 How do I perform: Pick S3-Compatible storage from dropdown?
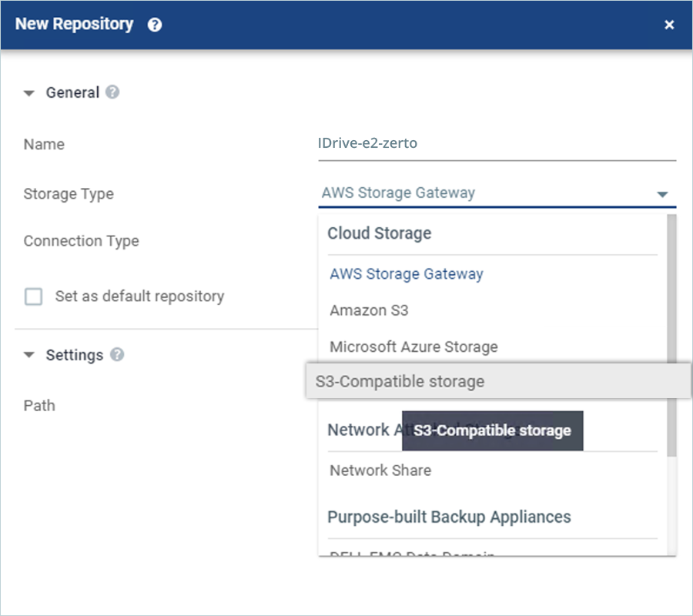pos(400,382)
